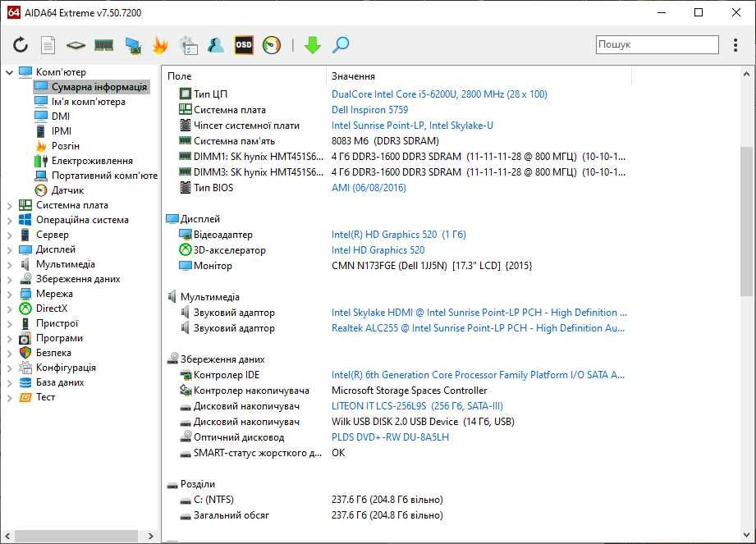
Task: Open the sensor gauge panel icon
Action: pyautogui.click(x=272, y=45)
